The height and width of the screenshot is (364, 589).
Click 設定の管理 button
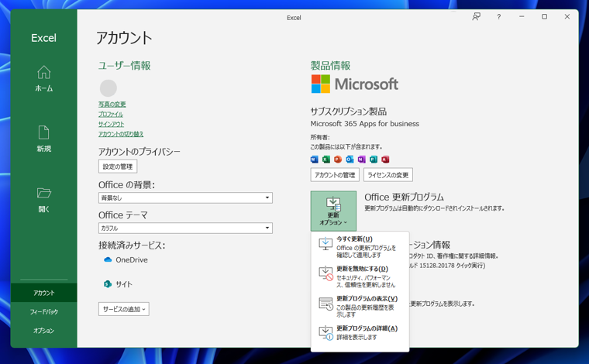tap(118, 167)
